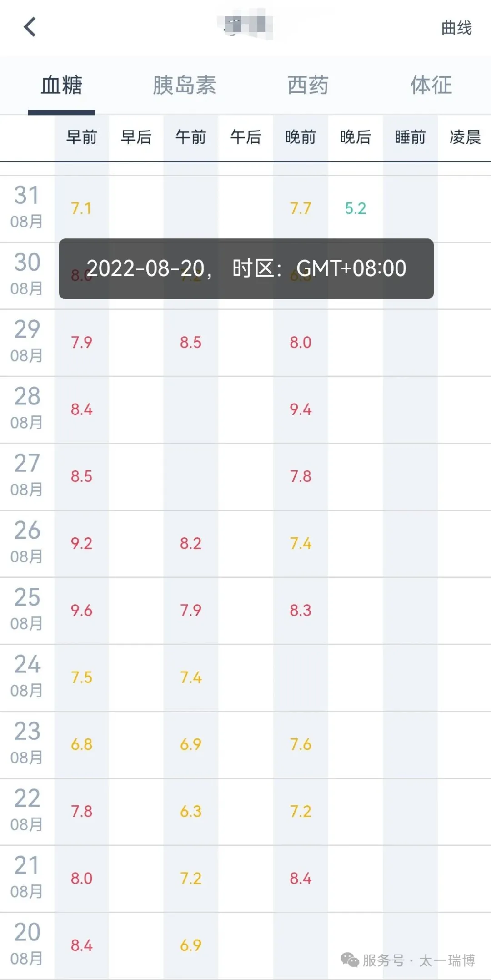Tap the 7.6 reading on August 23
The image size is (491, 980).
301,744
